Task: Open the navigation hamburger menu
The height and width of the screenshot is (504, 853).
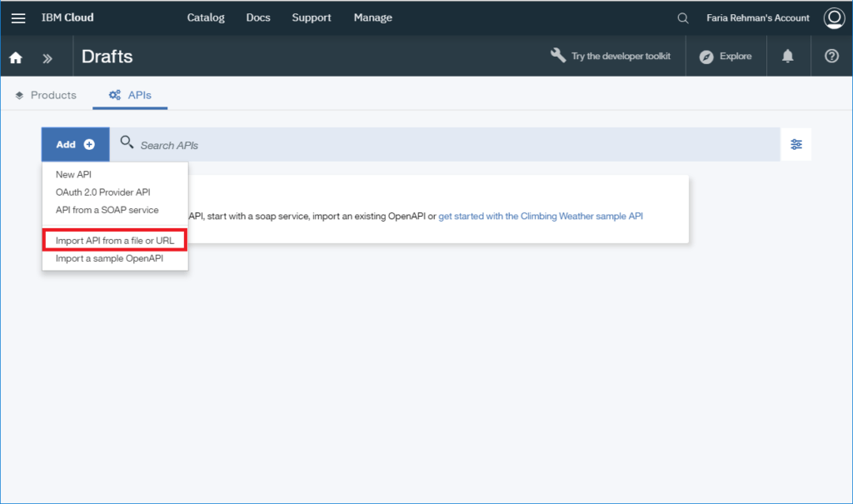Action: pyautogui.click(x=18, y=17)
